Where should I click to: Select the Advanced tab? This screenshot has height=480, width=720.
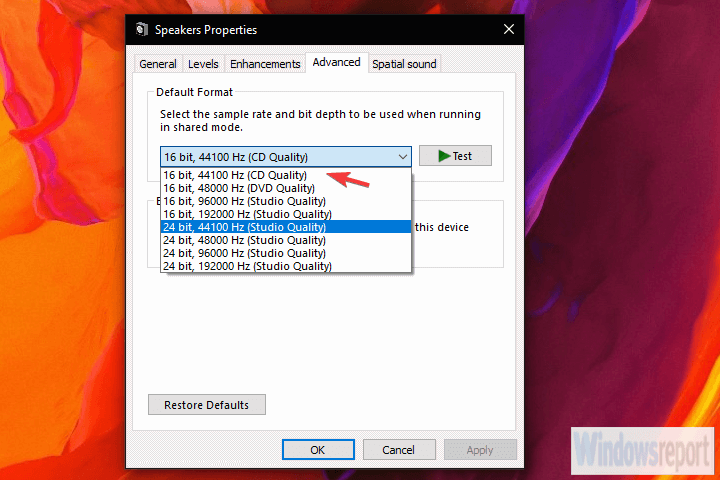click(337, 62)
